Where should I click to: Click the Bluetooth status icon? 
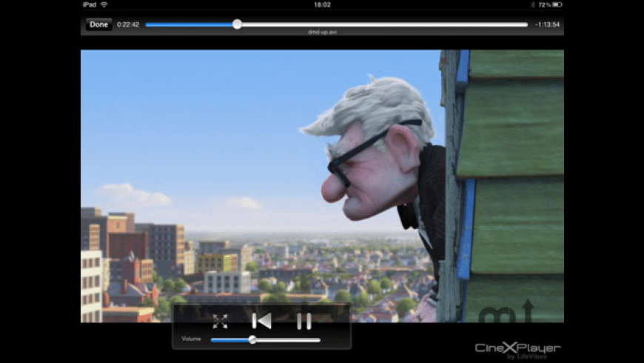(x=533, y=4)
